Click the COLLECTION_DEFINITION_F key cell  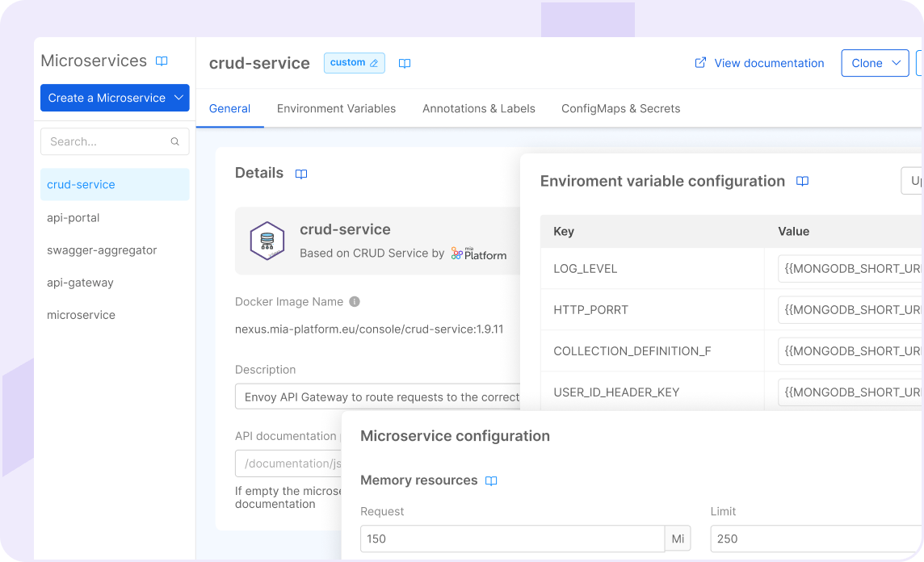click(x=653, y=351)
